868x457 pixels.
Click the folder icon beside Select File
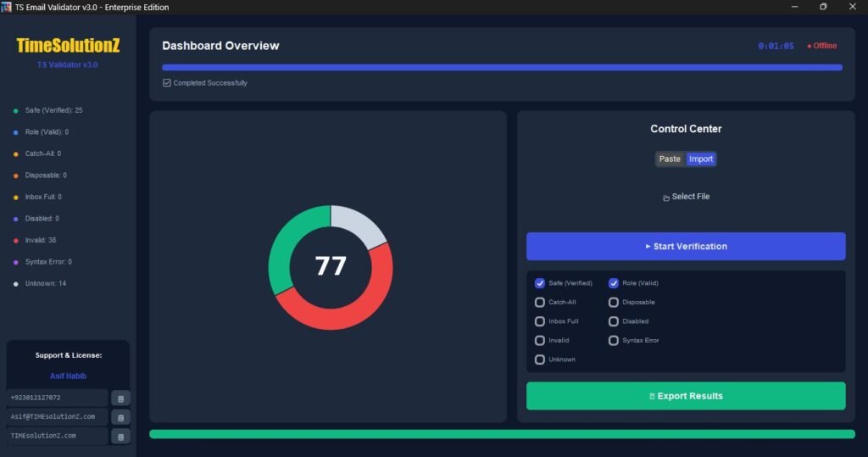(x=666, y=198)
